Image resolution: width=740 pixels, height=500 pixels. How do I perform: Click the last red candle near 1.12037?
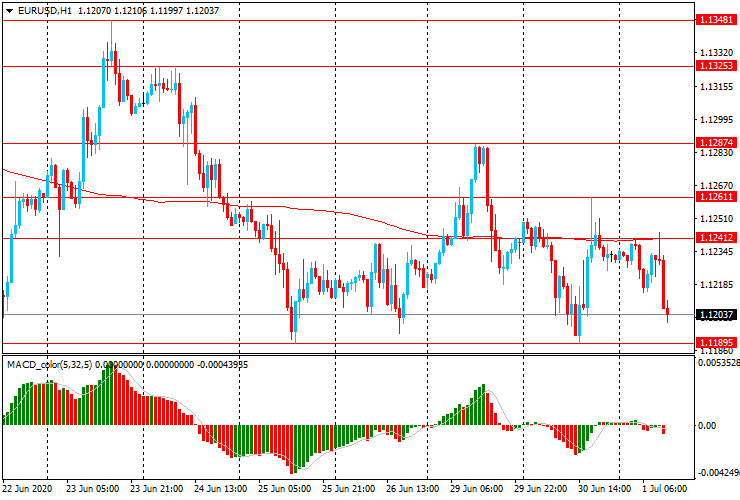[x=667, y=312]
